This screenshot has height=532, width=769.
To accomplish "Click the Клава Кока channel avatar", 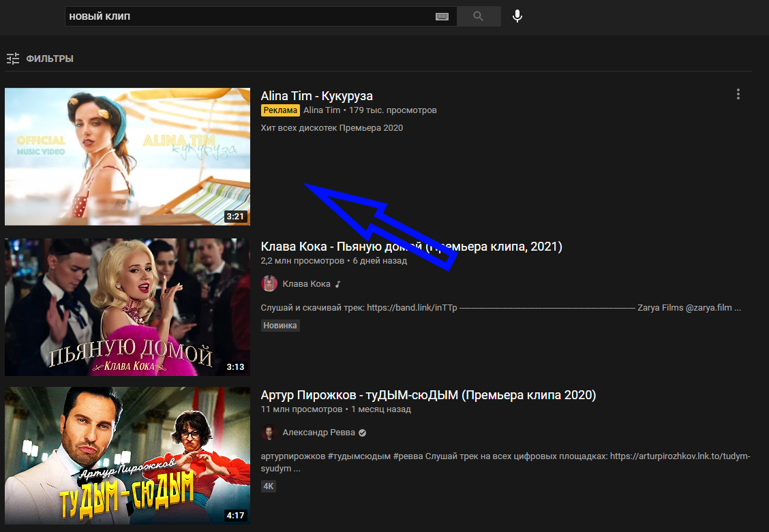I will (x=269, y=283).
